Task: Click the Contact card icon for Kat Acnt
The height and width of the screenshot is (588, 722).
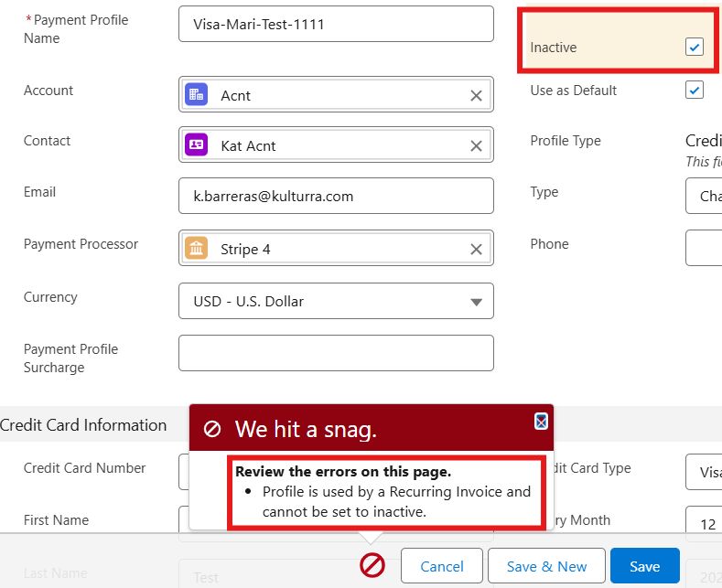Action: click(196, 145)
